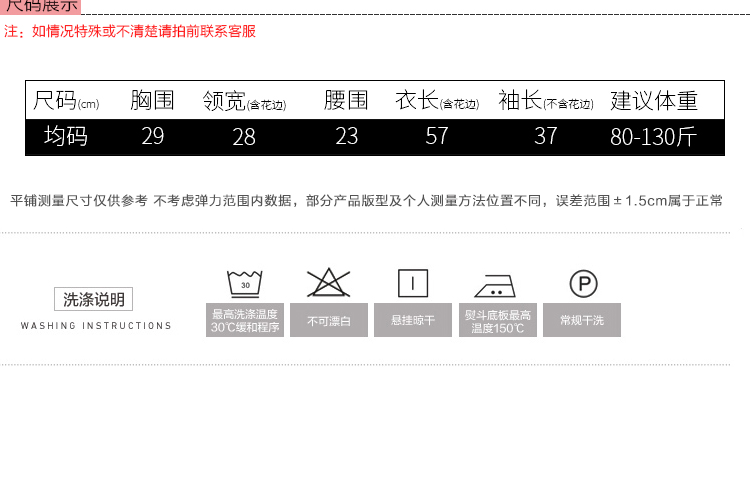Click the 均码 size cell
The image size is (750, 489).
coord(66,136)
